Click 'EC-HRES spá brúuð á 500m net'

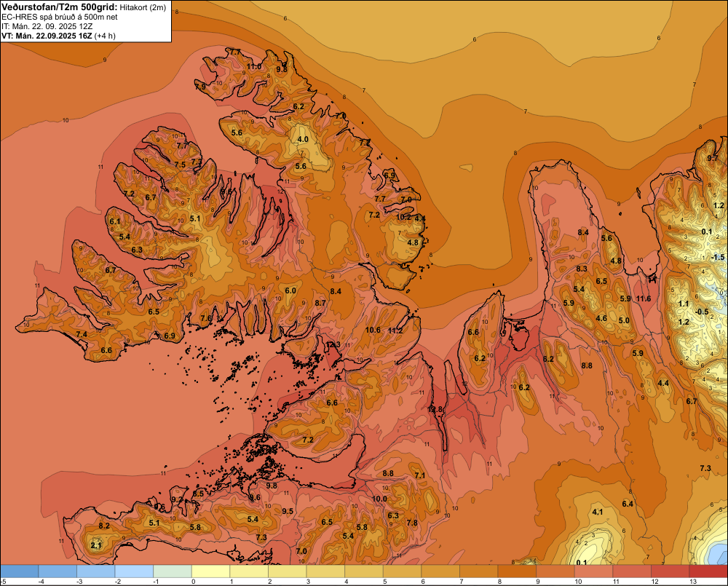[60, 17]
